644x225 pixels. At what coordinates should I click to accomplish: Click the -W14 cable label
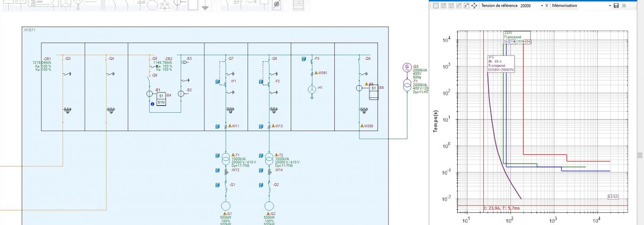click(x=278, y=170)
